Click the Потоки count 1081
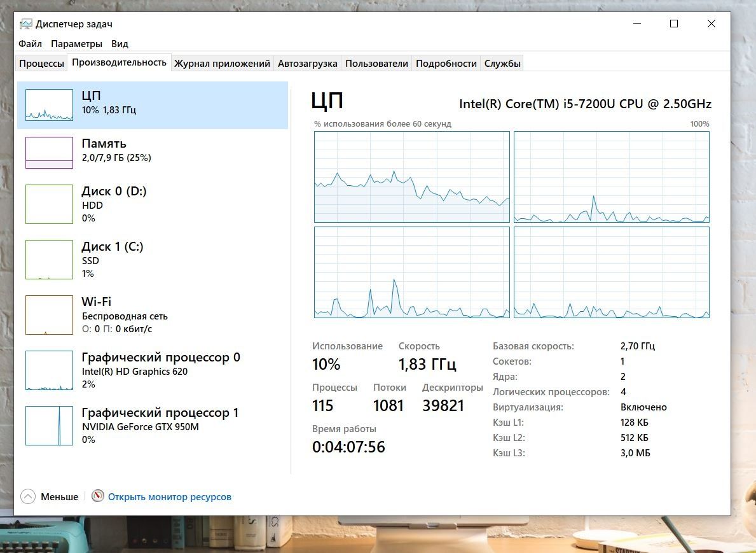 (x=388, y=405)
